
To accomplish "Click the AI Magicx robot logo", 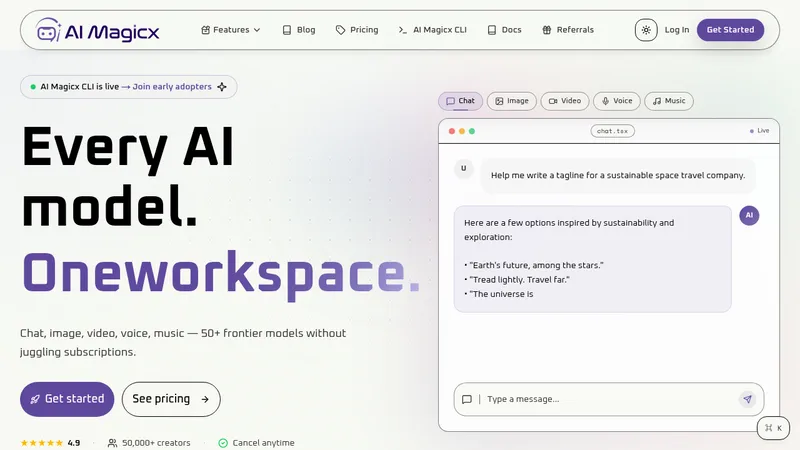I will coord(48,30).
